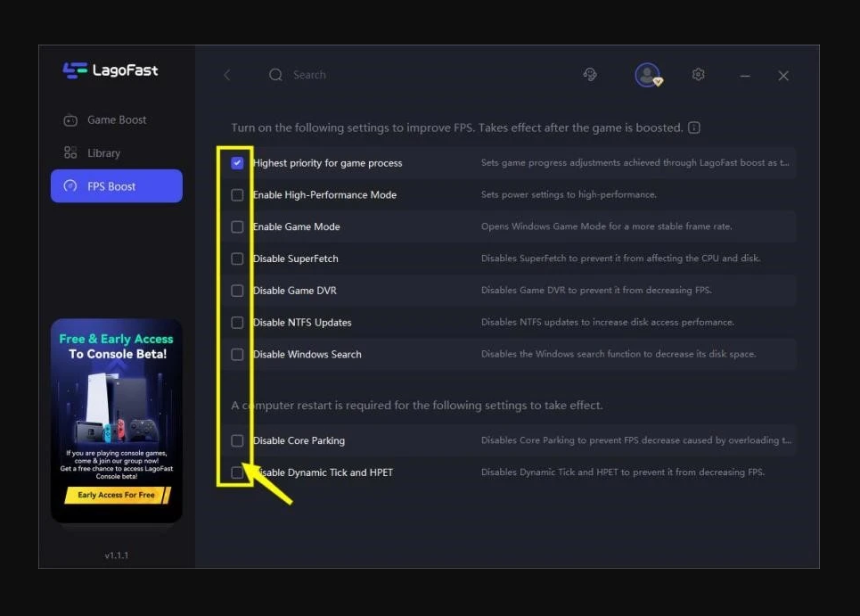The width and height of the screenshot is (860, 616).
Task: Click 'Disables SuperFetch to prevent' description
Action: coord(621,259)
